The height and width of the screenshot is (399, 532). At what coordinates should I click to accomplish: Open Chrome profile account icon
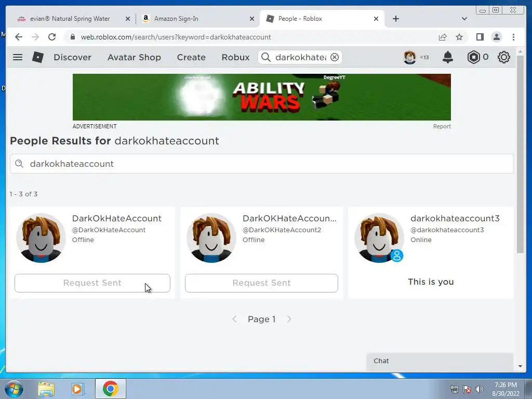tap(496, 37)
